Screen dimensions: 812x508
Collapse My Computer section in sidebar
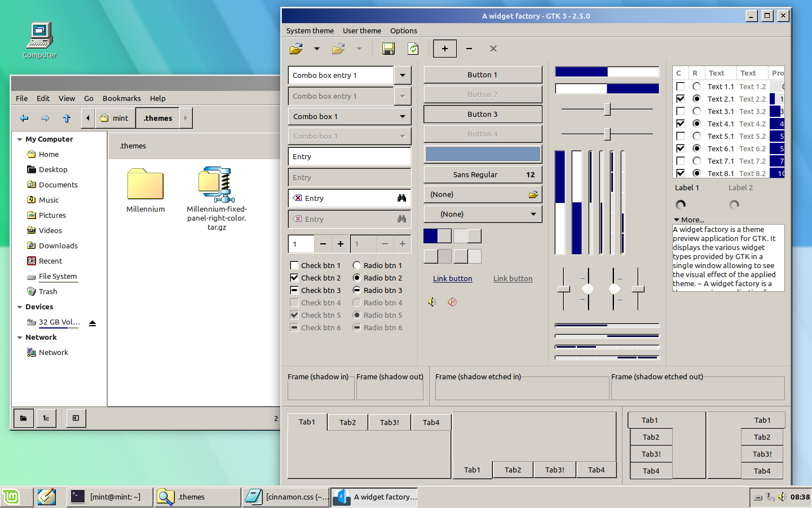pos(20,139)
